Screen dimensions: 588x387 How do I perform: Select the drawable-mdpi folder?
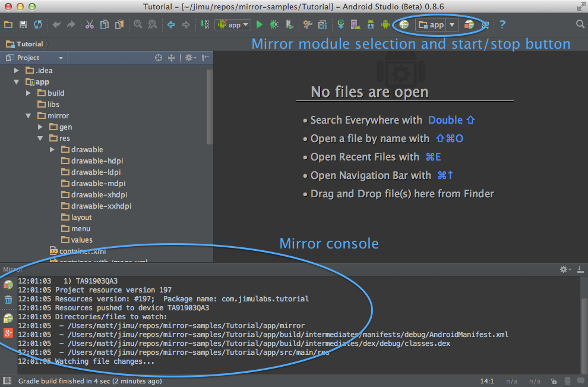tap(93, 184)
